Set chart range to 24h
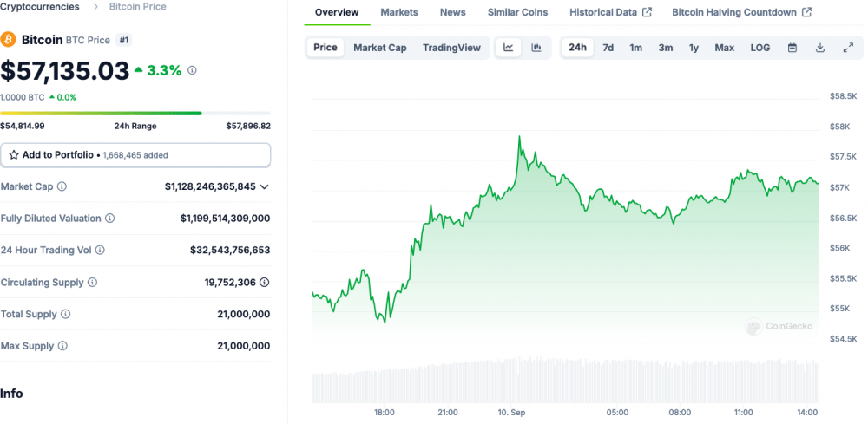Screen dimensions: 868x424 [x=577, y=48]
